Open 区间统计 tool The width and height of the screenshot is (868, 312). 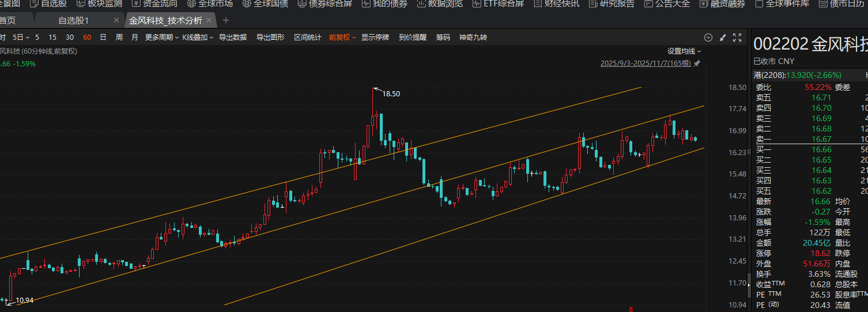point(308,37)
